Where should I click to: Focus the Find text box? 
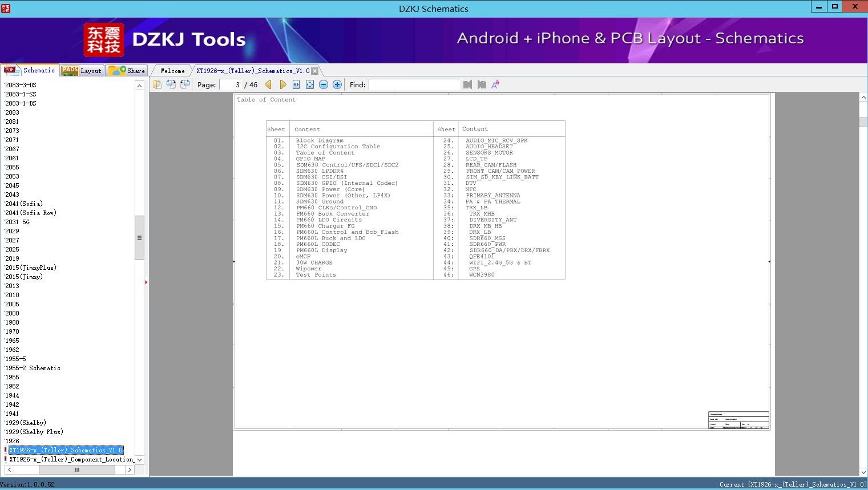point(414,84)
